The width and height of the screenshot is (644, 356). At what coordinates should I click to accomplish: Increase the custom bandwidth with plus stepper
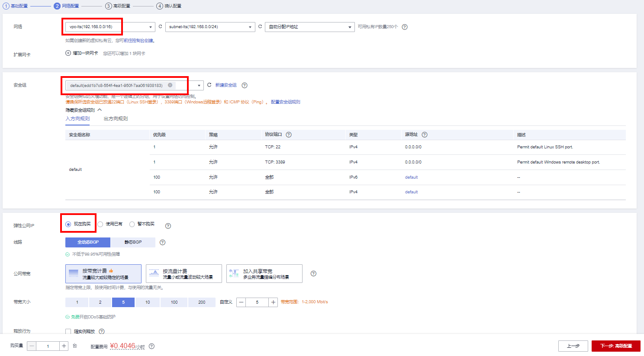[x=274, y=302]
